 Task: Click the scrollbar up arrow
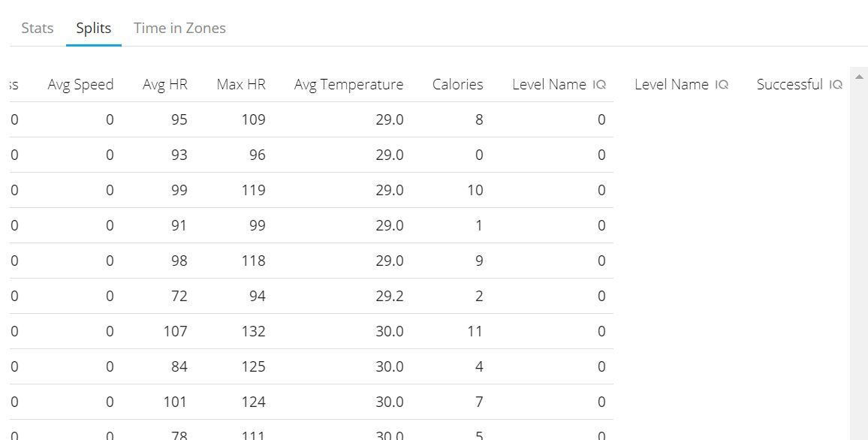coord(859,77)
